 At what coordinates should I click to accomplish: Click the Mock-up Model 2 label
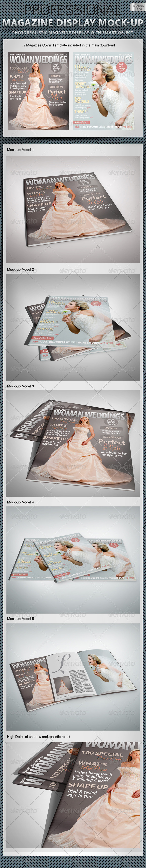[x=21, y=270]
